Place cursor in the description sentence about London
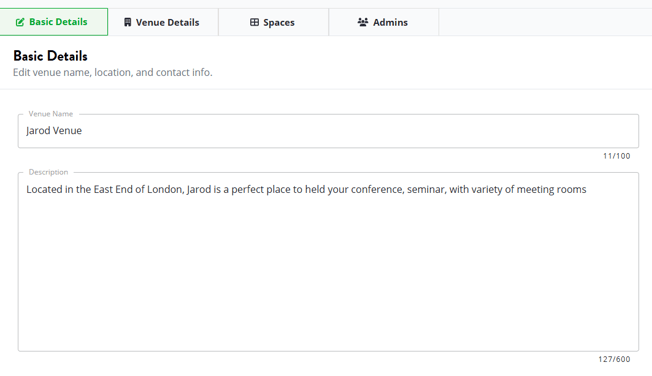The image size is (652, 376). coord(306,190)
